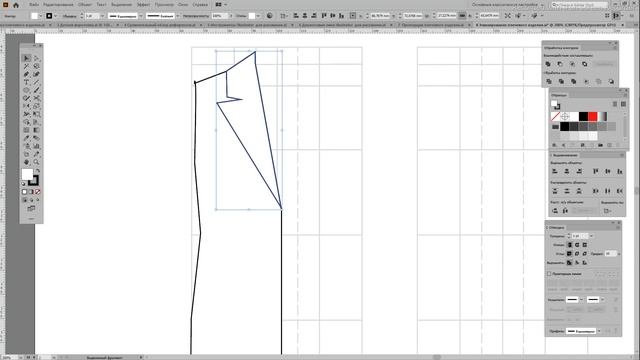640x360 pixels.
Task: Select the Gradient tool
Action: 36,130
